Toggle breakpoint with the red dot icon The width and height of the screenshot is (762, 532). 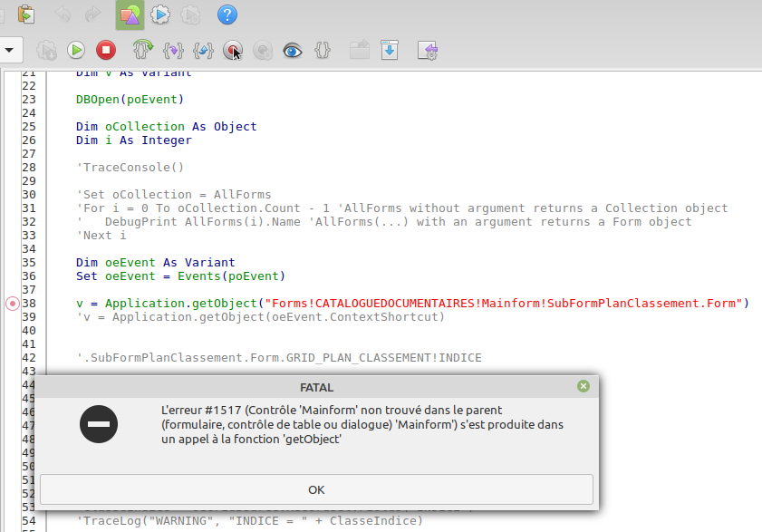click(233, 51)
